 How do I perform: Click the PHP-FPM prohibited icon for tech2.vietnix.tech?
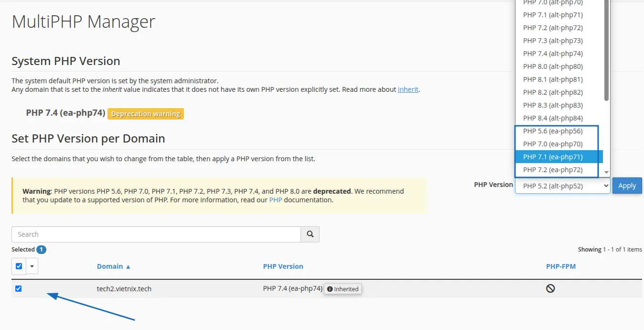pyautogui.click(x=550, y=288)
